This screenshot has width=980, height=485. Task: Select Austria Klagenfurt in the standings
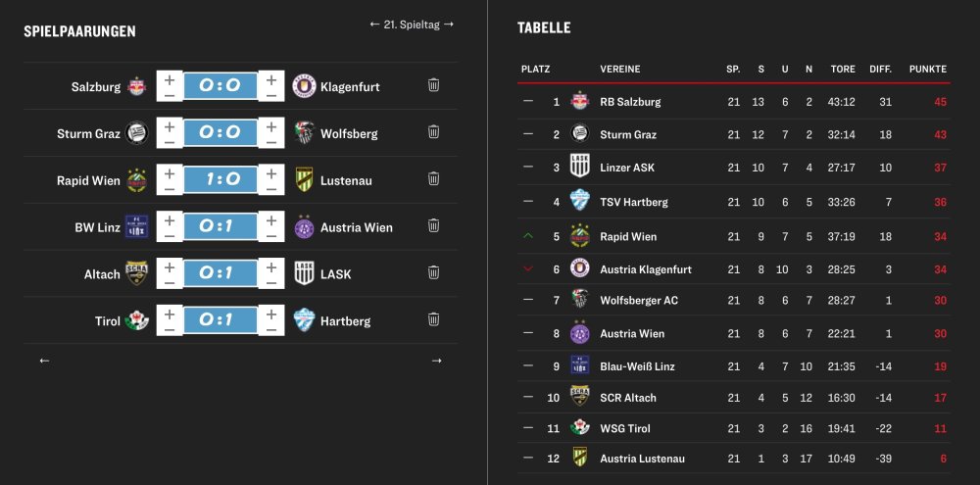click(x=645, y=269)
